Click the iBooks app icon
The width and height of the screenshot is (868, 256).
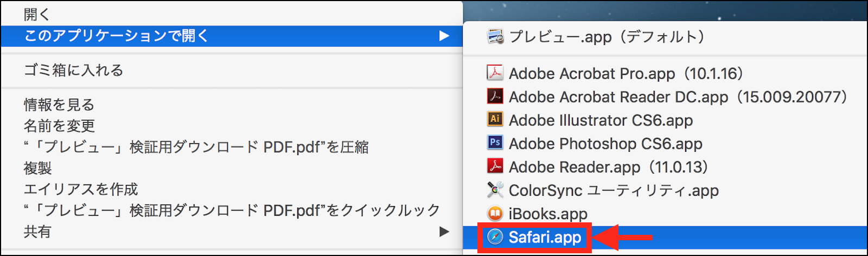pos(495,214)
